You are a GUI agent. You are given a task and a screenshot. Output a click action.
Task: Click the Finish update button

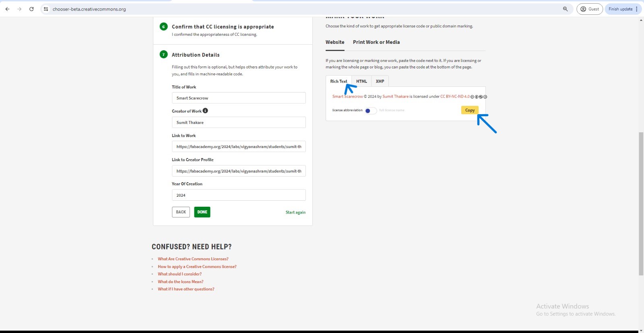pos(620,9)
